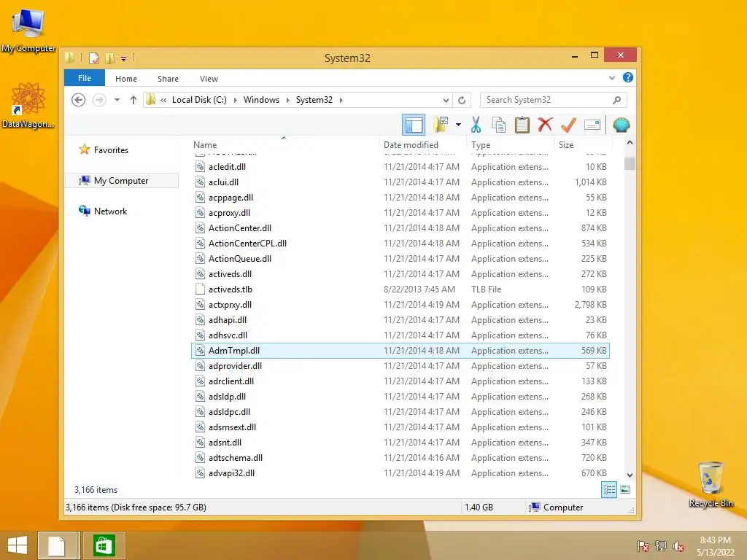Click the advapi32.dll file icon
This screenshot has height=560, width=747.
coord(201,472)
